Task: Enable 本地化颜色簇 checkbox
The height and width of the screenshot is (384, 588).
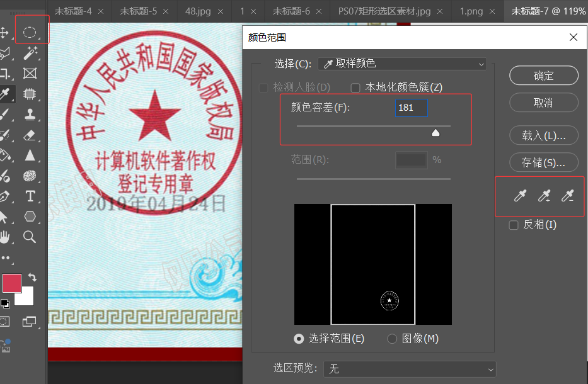Action: pyautogui.click(x=355, y=88)
